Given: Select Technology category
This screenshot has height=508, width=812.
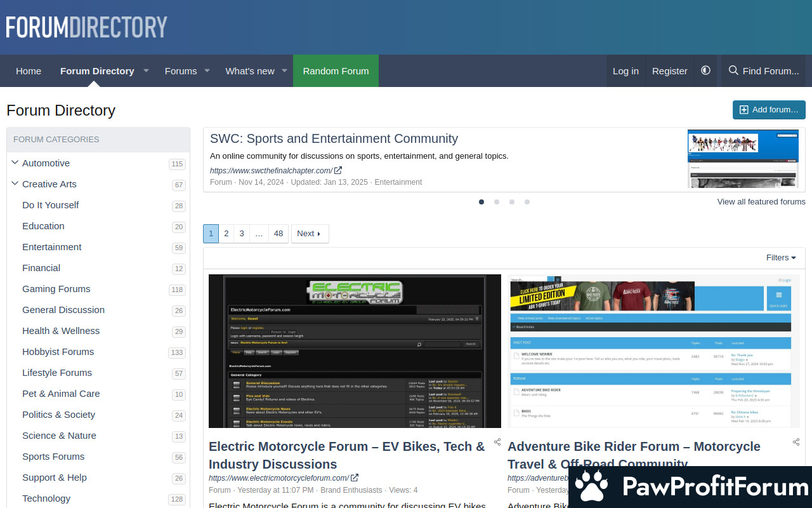Looking at the screenshot, I should (x=46, y=498).
